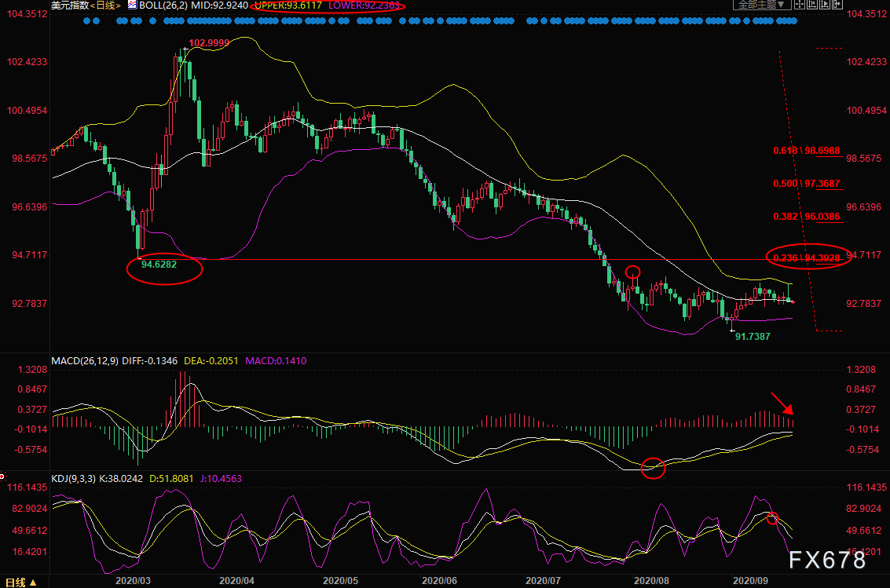Click the last blue news dot in top row

pyautogui.click(x=793, y=20)
